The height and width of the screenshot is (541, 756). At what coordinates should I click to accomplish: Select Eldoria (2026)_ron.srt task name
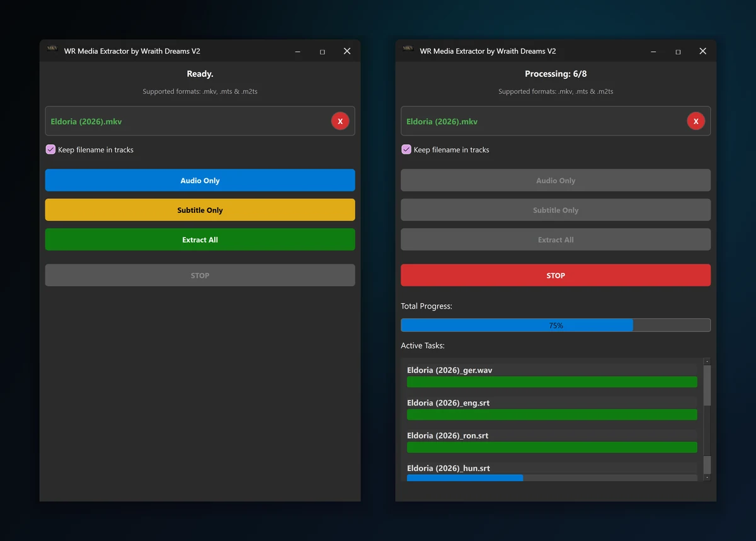click(448, 436)
